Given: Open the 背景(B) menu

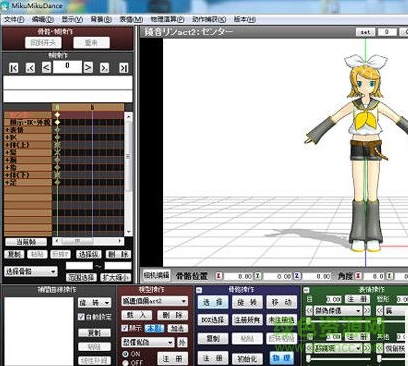Looking at the screenshot, I should click(101, 20).
